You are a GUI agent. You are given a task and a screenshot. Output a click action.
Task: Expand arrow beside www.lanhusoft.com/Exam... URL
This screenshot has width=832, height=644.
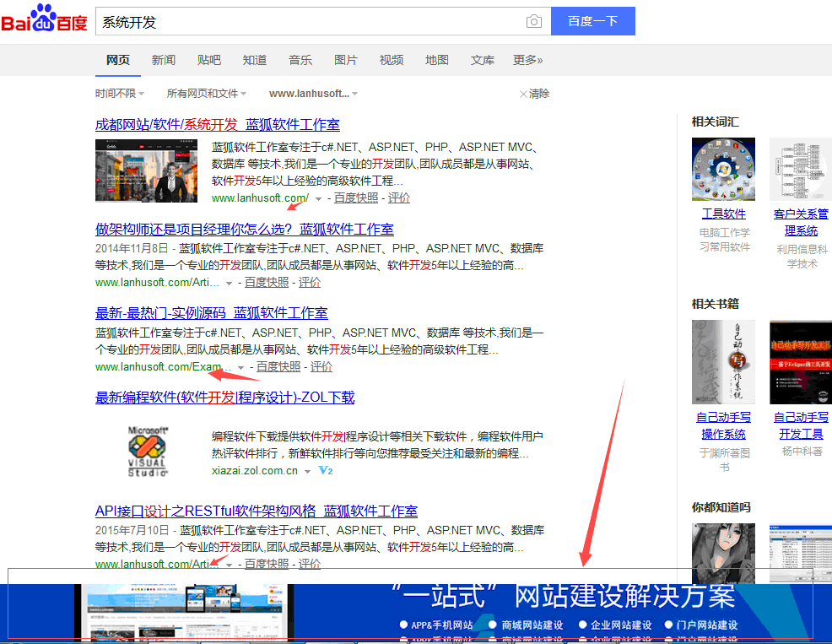240,367
